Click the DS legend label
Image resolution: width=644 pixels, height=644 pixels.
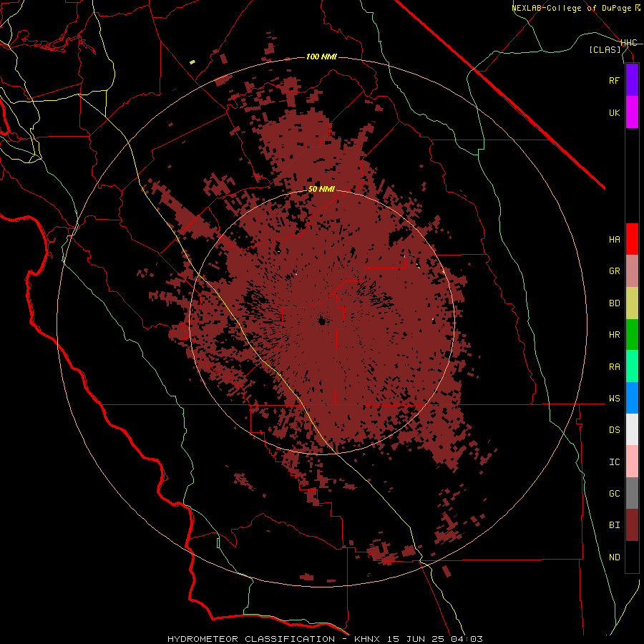coord(614,429)
